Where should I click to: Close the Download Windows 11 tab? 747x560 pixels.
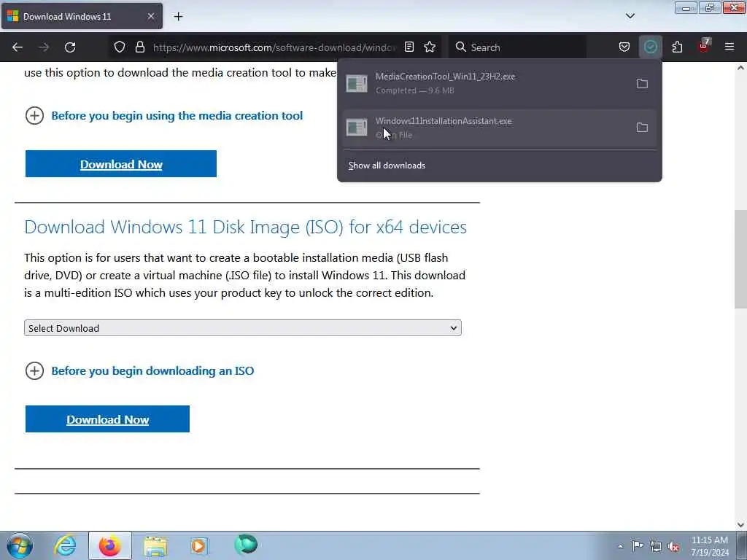tap(150, 17)
